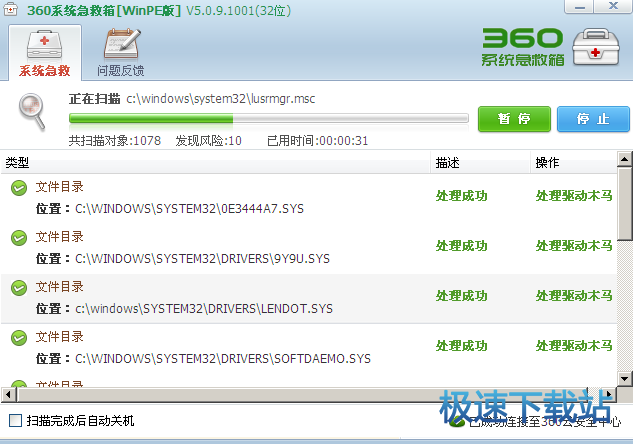Click 文件目录 label in the LENDOT.SYS row
This screenshot has width=633, height=444.
[59, 287]
